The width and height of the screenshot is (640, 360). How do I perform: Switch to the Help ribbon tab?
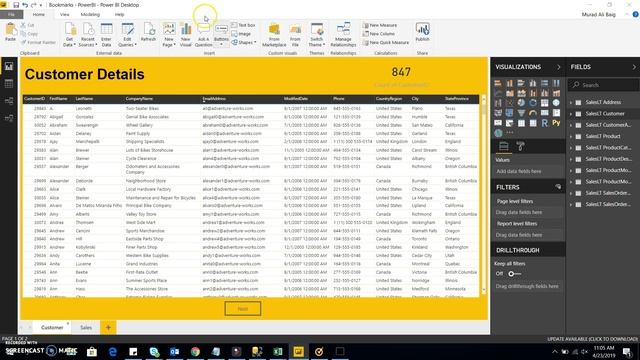pos(119,14)
